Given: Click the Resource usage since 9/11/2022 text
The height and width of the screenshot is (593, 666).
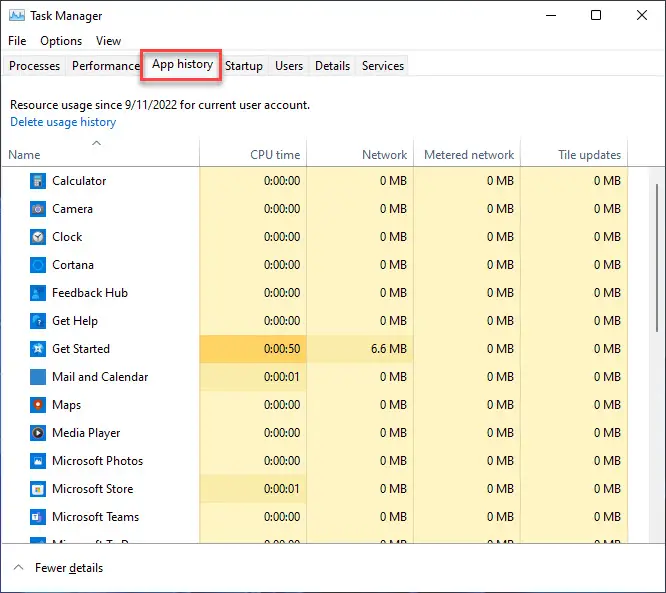Looking at the screenshot, I should click(160, 105).
